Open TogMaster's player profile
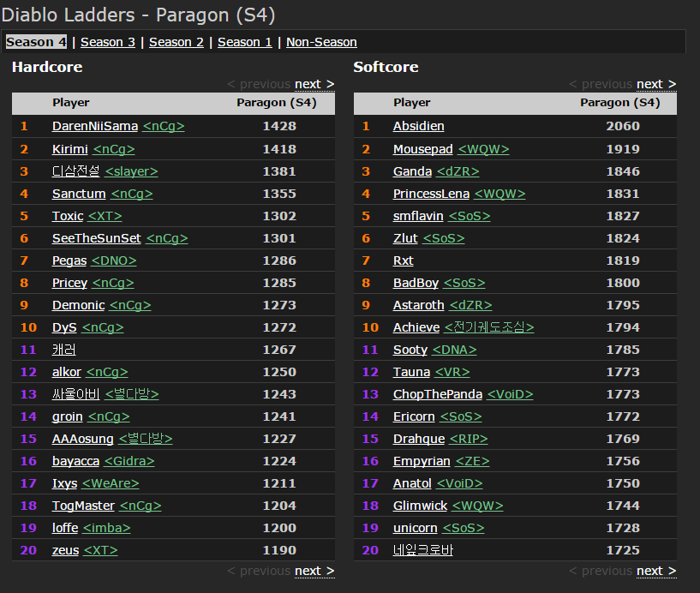 83,506
